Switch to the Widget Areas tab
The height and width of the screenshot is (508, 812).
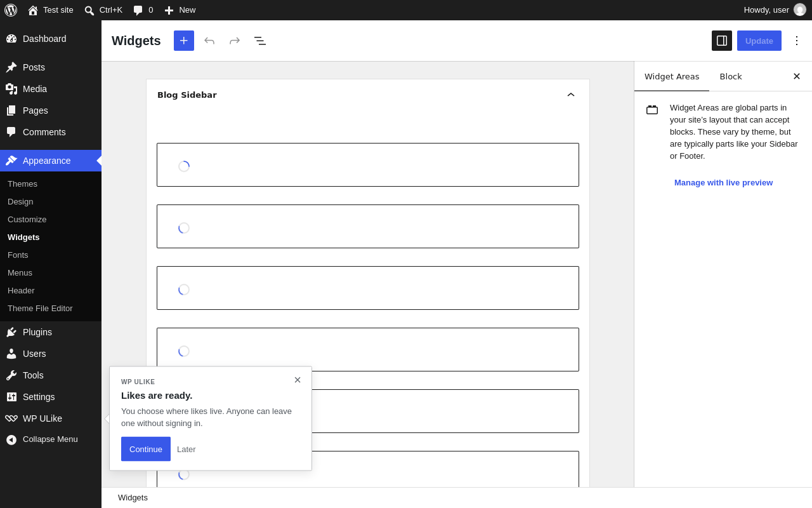(x=672, y=76)
